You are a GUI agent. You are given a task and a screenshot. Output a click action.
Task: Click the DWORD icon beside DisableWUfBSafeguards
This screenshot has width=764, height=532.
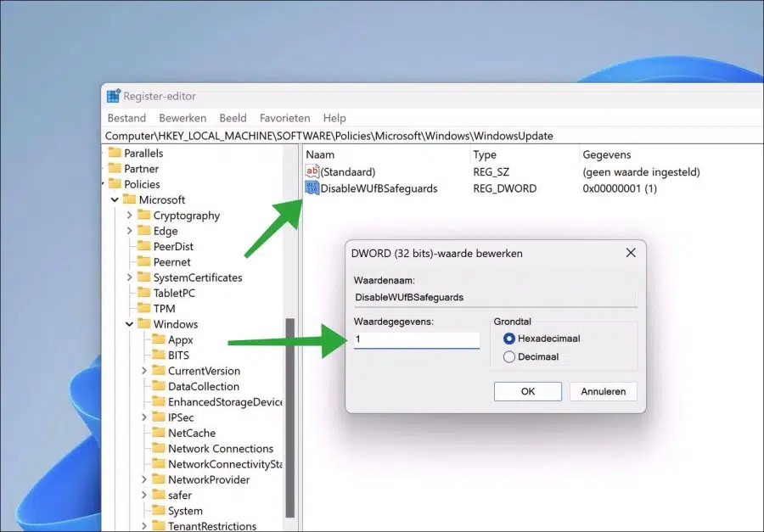point(312,188)
